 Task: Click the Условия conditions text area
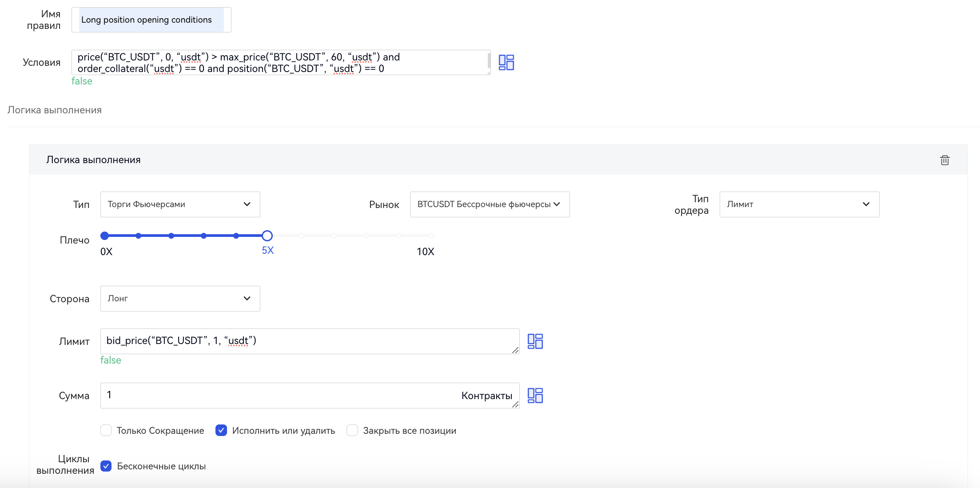(280, 62)
